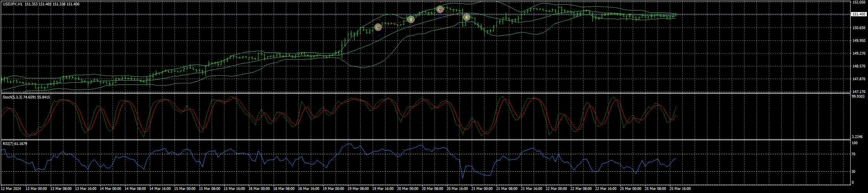868x193 pixels.
Task: Click the 12 Mar 2024 date label
Action: [x=10, y=189]
